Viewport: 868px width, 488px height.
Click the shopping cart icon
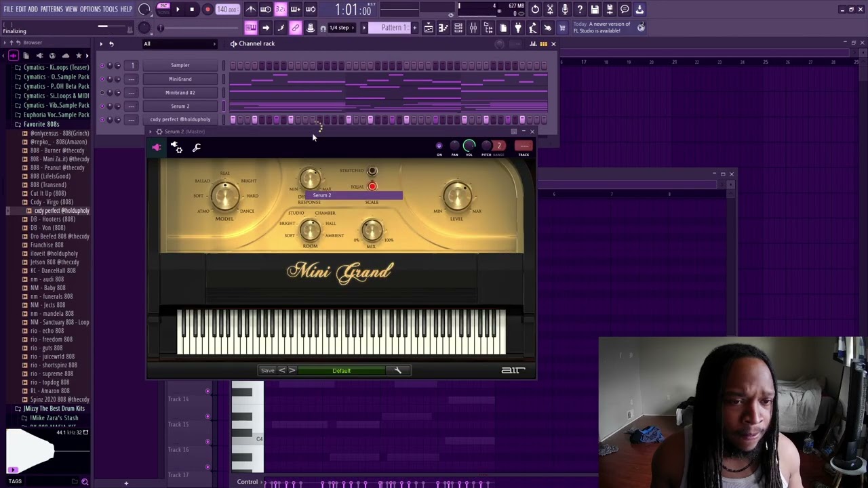point(562,28)
